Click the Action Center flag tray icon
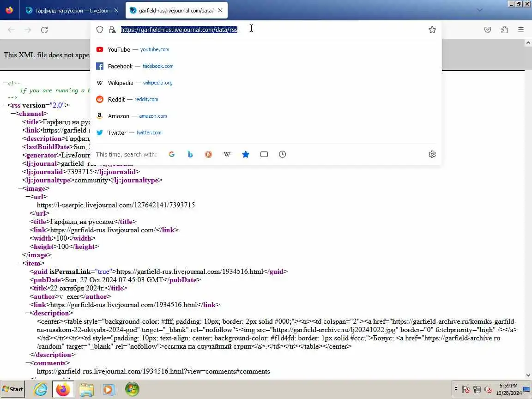Image resolution: width=532 pixels, height=399 pixels. click(x=466, y=389)
